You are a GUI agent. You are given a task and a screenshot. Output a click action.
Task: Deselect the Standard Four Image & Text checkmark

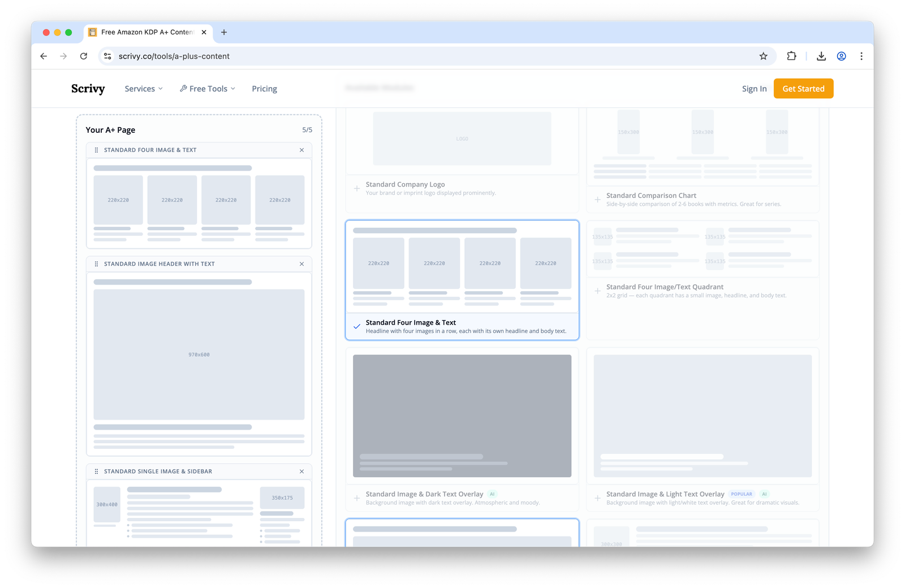(x=357, y=326)
